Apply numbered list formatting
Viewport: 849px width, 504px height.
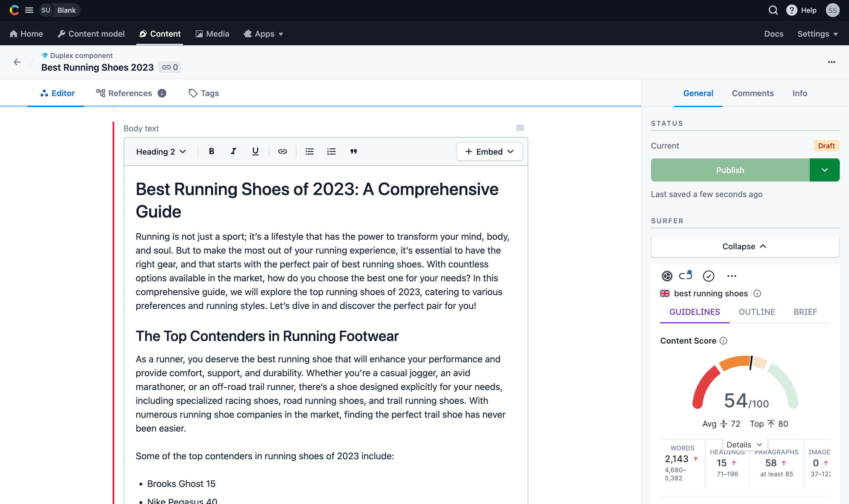click(x=331, y=151)
